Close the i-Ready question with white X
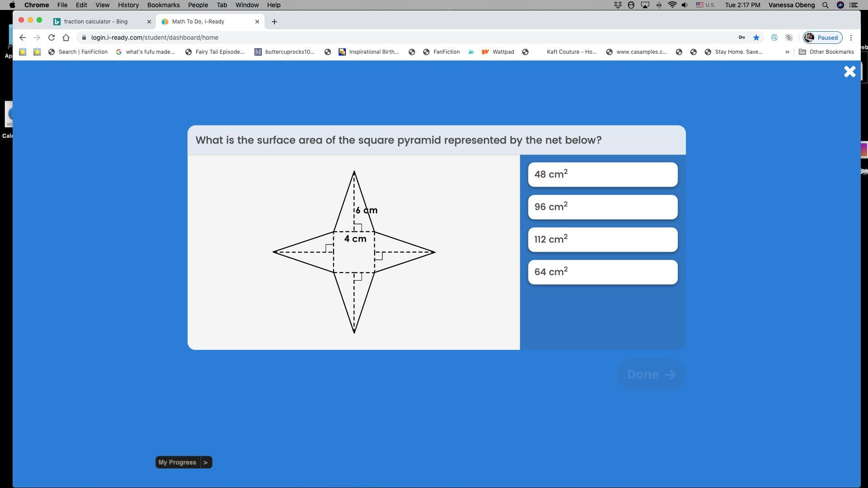 click(x=849, y=71)
